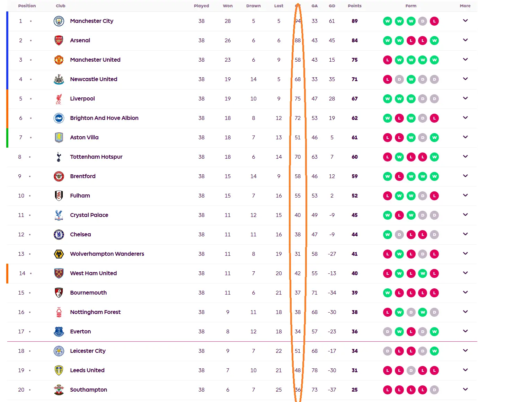The width and height of the screenshot is (532, 402).
Task: Click the Wolverhampton Wanderers wolf crest
Action: [x=59, y=254]
